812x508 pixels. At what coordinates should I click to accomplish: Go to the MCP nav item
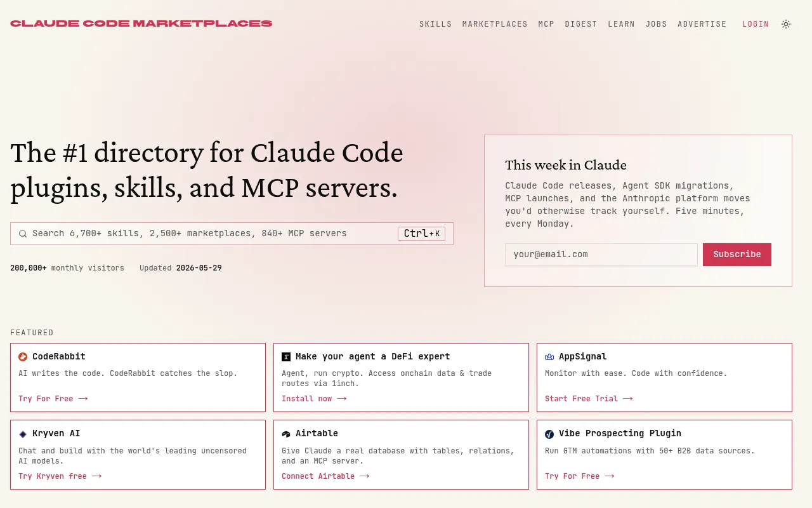point(546,24)
